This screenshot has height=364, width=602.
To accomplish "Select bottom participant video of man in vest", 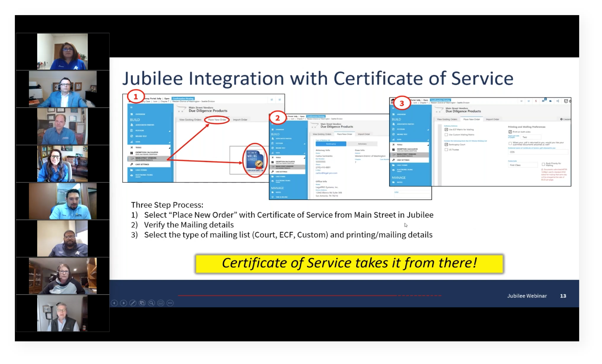I will coord(63,313).
